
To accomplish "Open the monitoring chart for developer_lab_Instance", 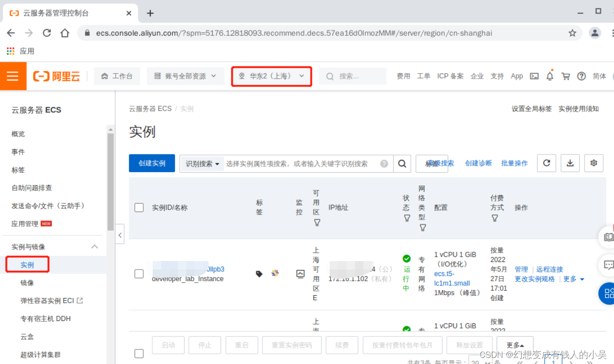I will click(301, 274).
